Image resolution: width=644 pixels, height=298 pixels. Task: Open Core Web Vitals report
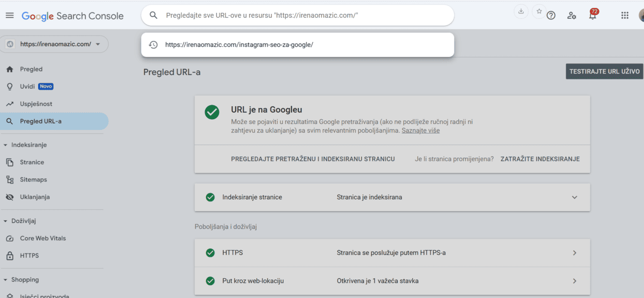pos(43,238)
